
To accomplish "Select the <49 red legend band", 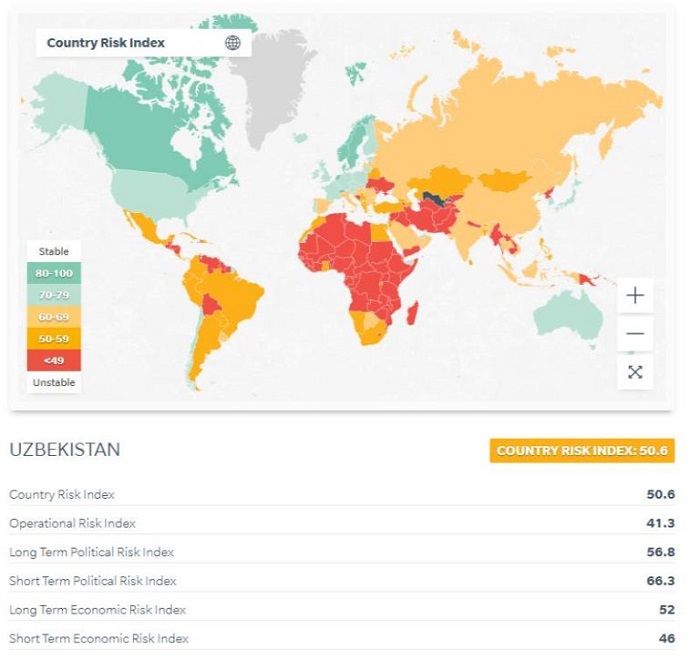I will pos(54,360).
